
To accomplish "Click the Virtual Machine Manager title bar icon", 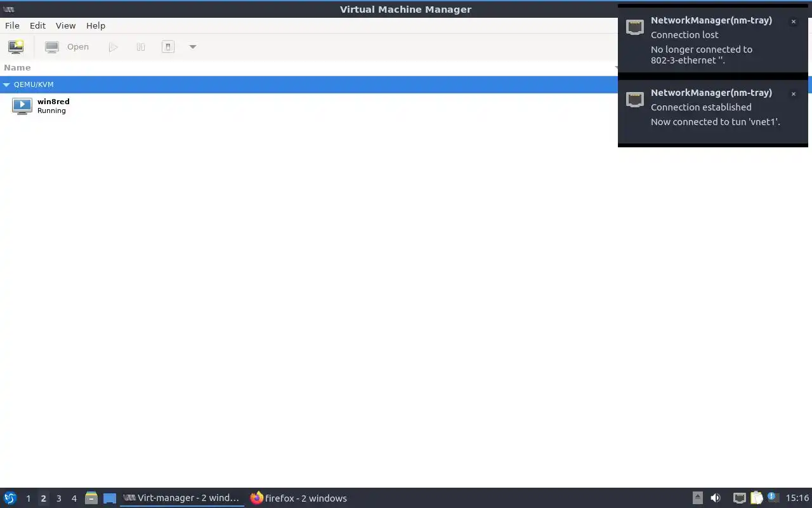I will click(9, 9).
